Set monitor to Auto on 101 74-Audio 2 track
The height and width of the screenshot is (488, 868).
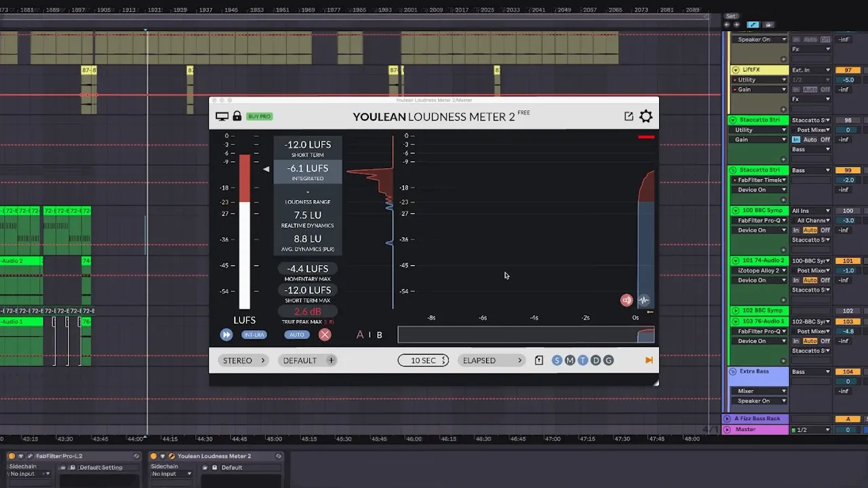point(810,281)
